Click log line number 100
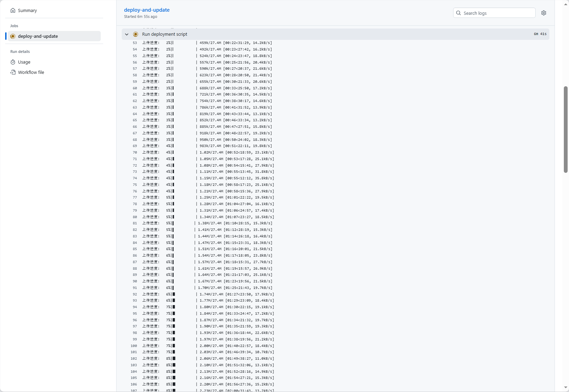569x392 pixels. point(134,346)
